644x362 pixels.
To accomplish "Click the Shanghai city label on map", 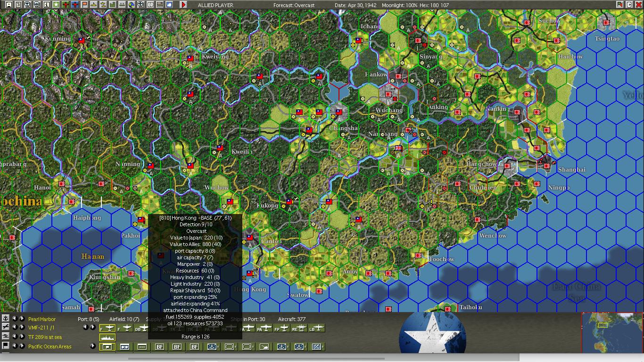I will point(572,170).
